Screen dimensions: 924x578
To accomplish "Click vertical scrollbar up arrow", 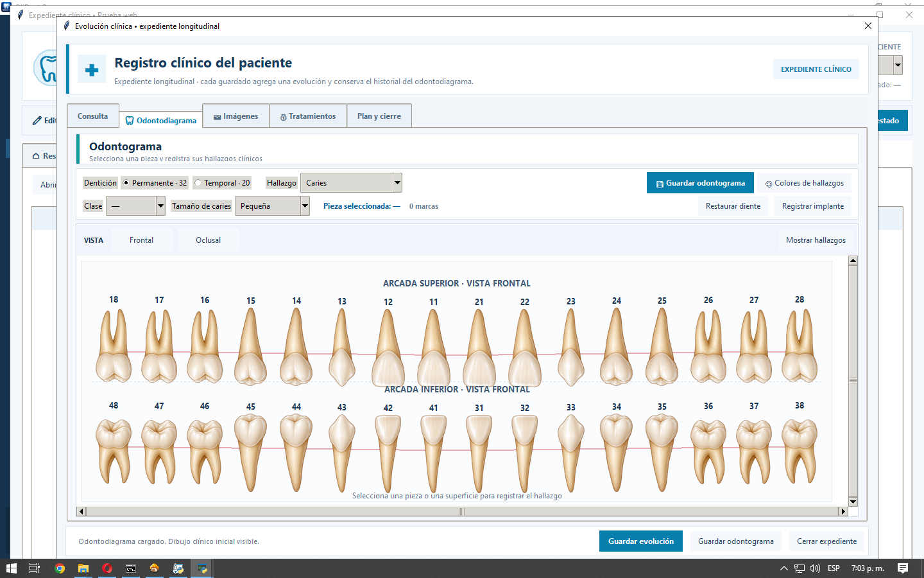I will (x=853, y=260).
